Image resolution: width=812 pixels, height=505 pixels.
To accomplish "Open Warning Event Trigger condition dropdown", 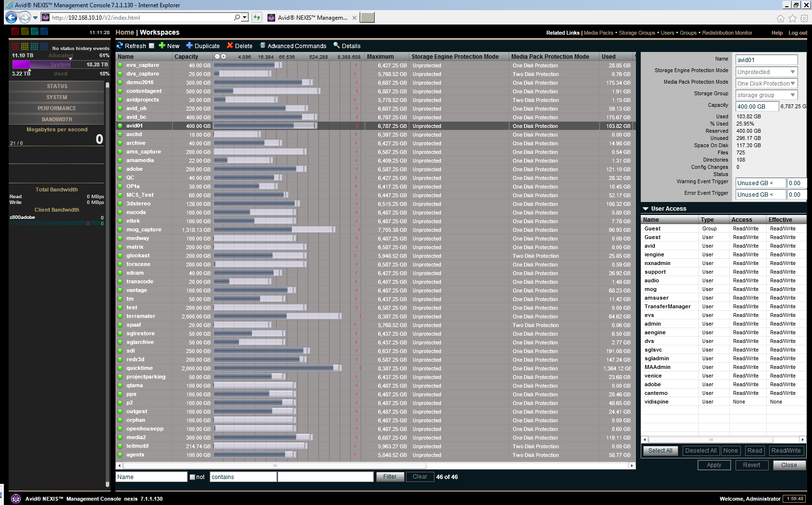I will 761,183.
